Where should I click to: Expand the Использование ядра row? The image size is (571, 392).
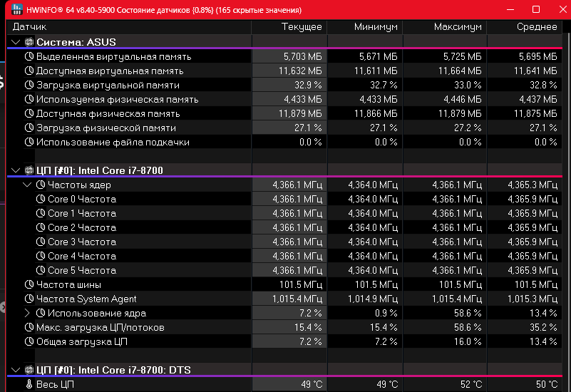[28, 313]
